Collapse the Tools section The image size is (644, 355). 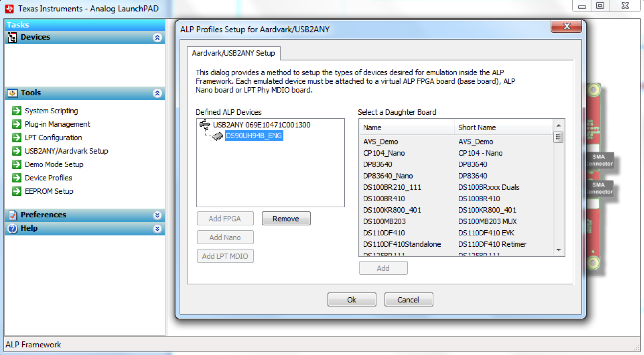(157, 93)
